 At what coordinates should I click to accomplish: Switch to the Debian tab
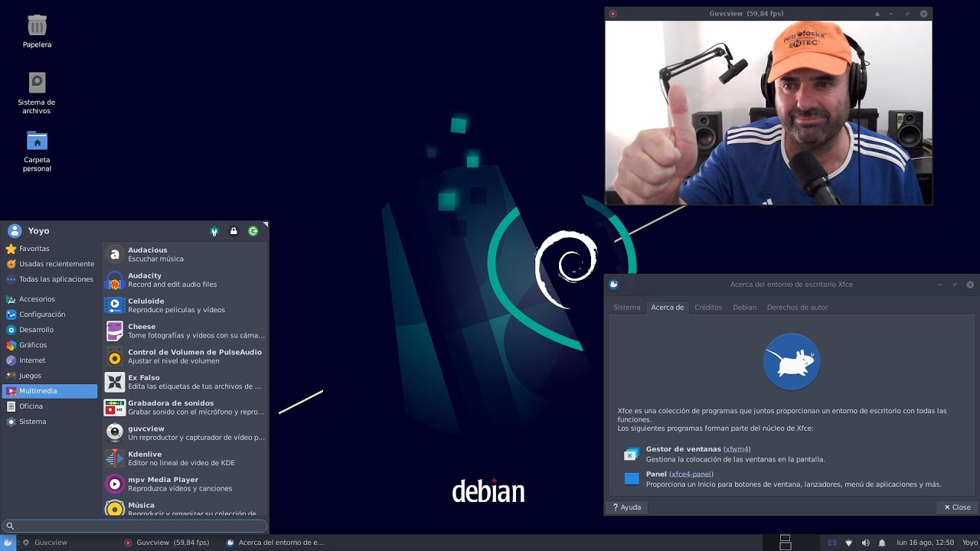click(x=744, y=307)
